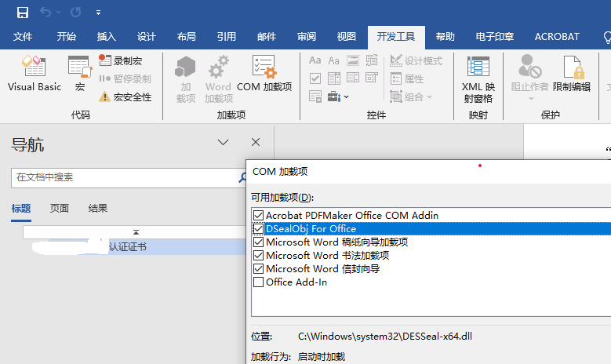The height and width of the screenshot is (364, 611).
Task: Switch to the 帮助 ribbon tab
Action: [446, 37]
